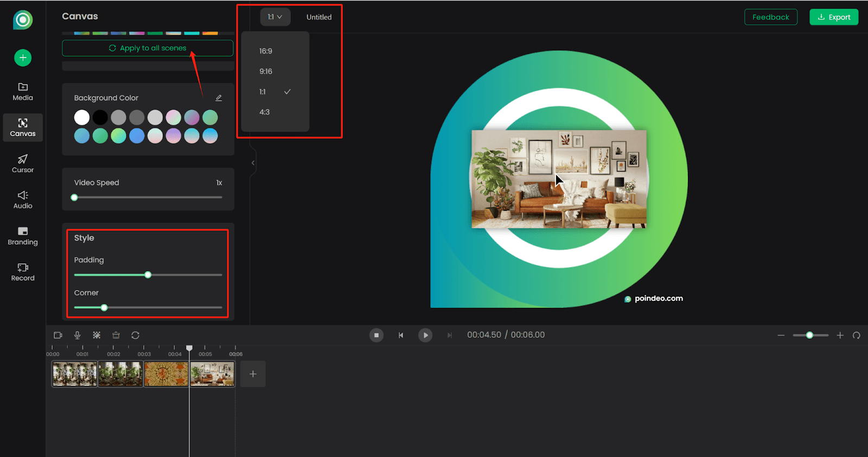This screenshot has height=457, width=868.
Task: Zoom out timeline with minus icon
Action: [781, 335]
